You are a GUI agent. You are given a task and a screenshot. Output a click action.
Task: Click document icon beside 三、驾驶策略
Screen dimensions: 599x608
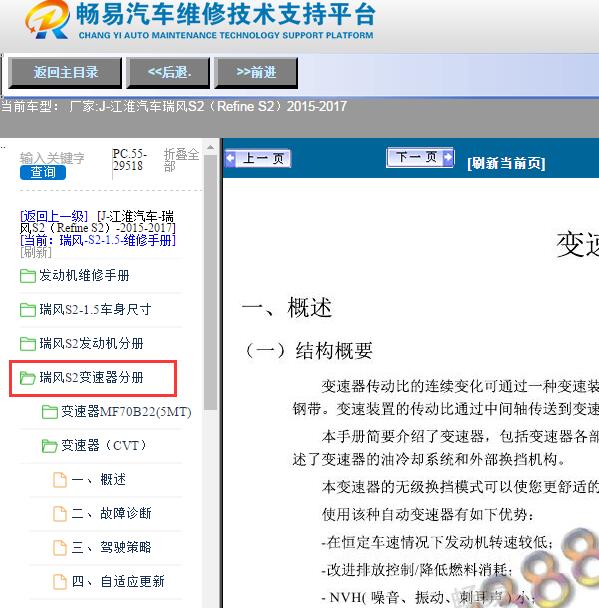click(x=60, y=548)
